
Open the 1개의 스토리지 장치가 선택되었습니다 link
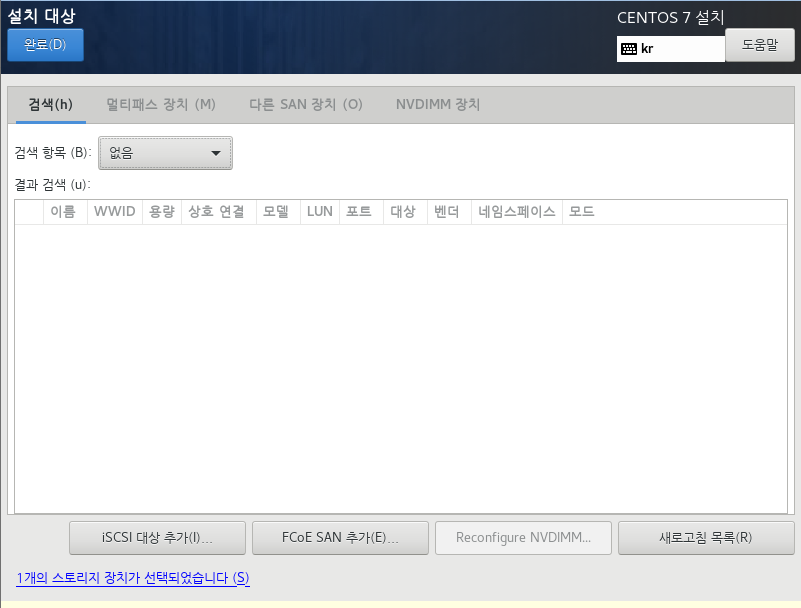tap(133, 578)
